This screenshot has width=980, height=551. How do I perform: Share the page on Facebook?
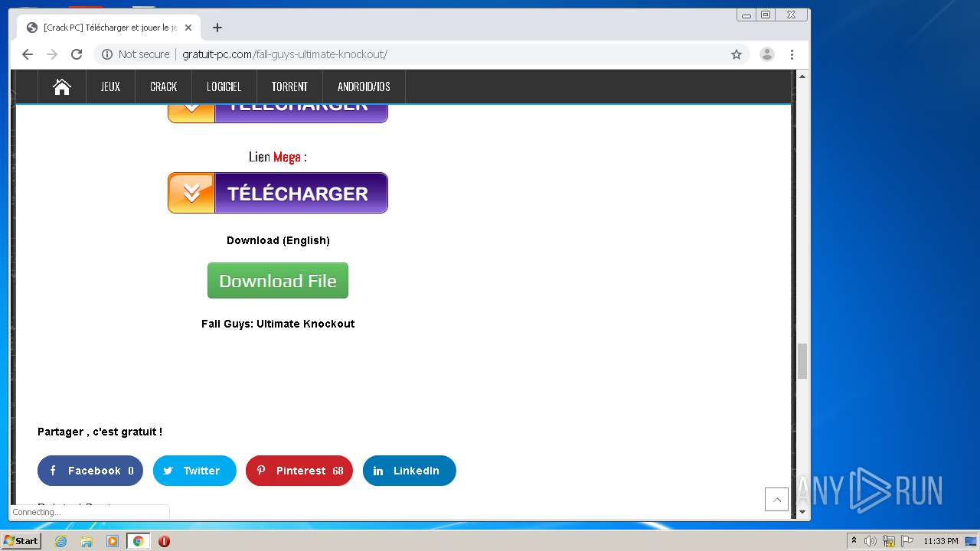coord(90,471)
